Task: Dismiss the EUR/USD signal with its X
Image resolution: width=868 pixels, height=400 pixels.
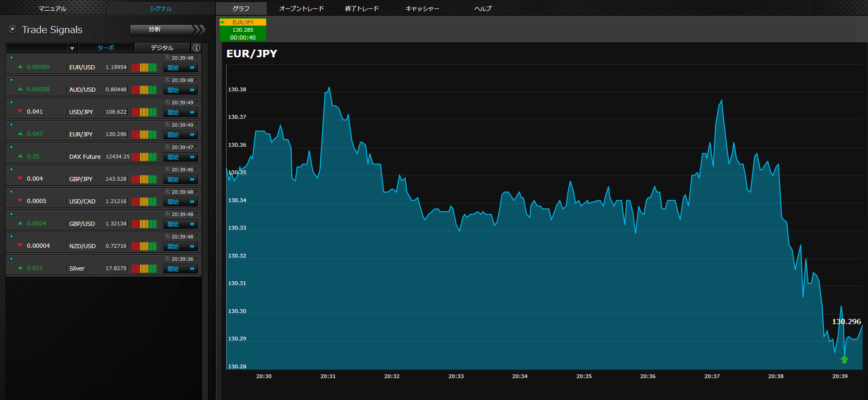Action: (196, 57)
